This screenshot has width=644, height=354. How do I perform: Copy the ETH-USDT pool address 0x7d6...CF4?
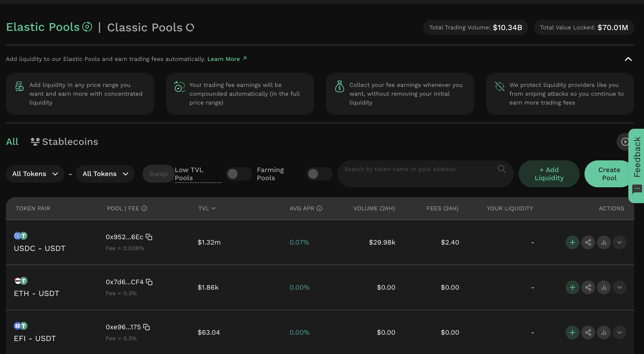click(149, 282)
